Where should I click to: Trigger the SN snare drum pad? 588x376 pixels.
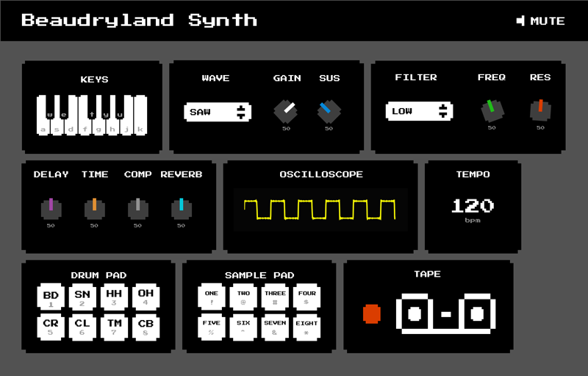pyautogui.click(x=82, y=297)
